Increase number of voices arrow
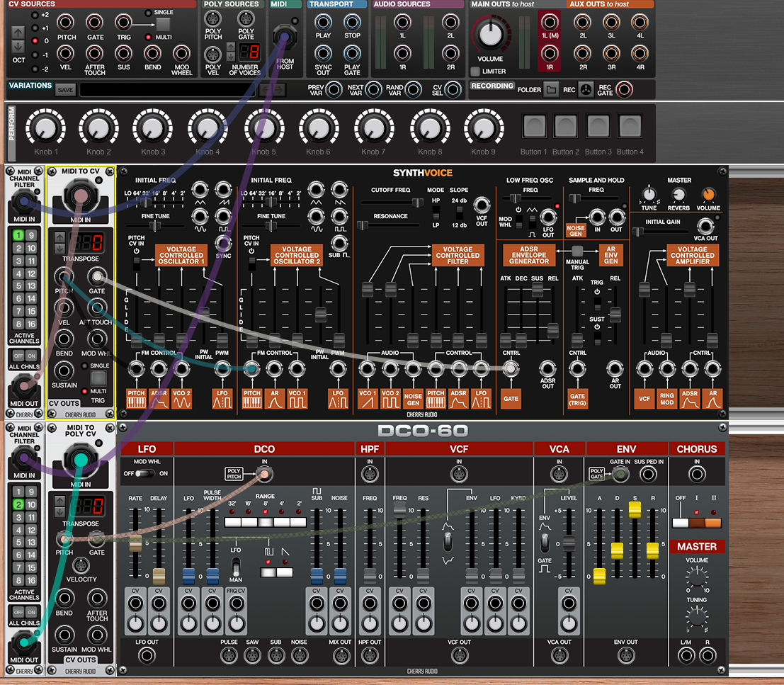The image size is (784, 685). [230, 47]
